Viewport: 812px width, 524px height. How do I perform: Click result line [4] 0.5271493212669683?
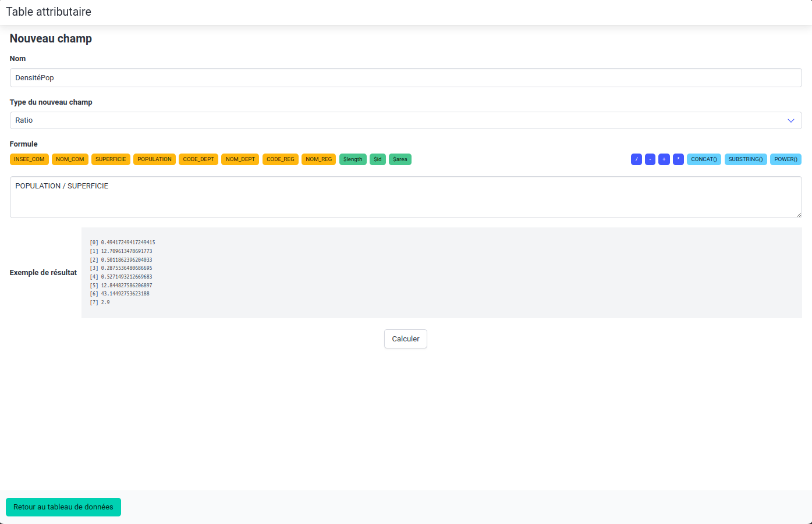[121, 277]
